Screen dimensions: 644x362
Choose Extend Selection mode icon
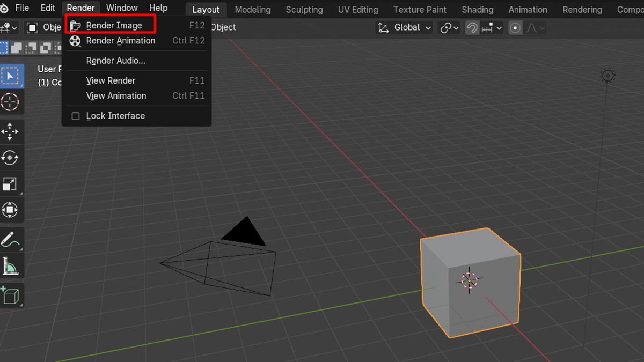(17, 48)
